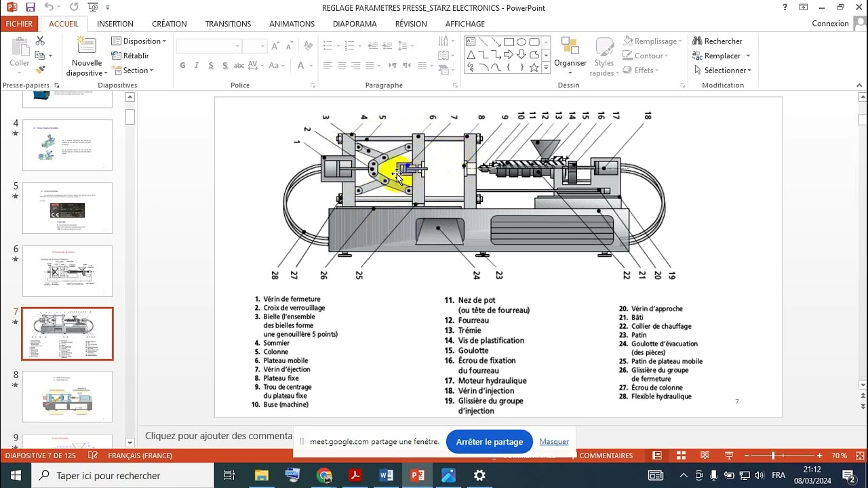Select slide 5 thumbnail

[x=67, y=208]
